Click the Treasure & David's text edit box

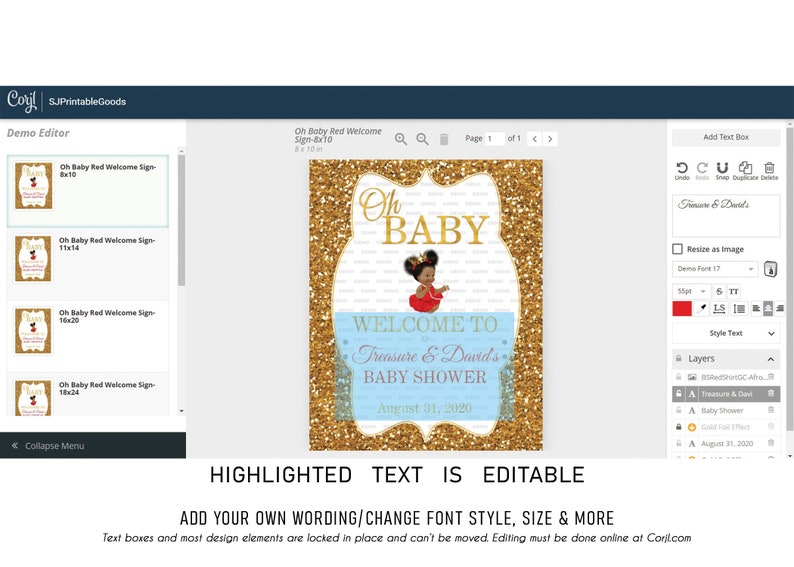(726, 216)
